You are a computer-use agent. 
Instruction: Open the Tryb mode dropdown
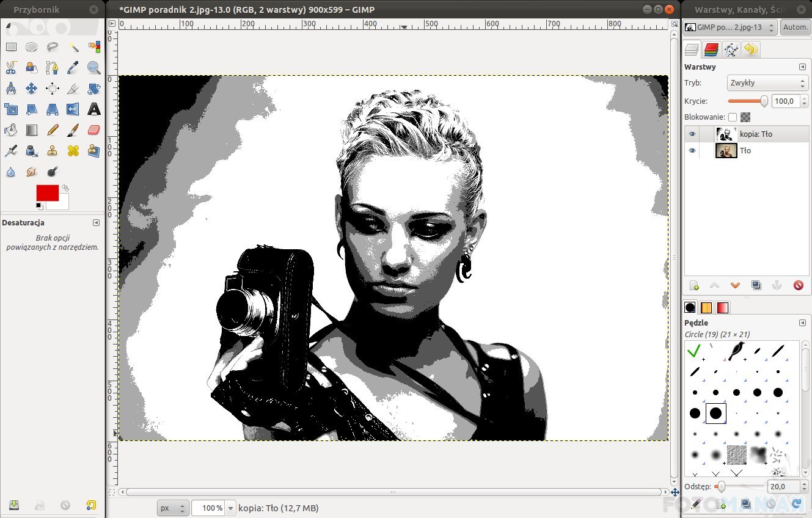tap(767, 83)
